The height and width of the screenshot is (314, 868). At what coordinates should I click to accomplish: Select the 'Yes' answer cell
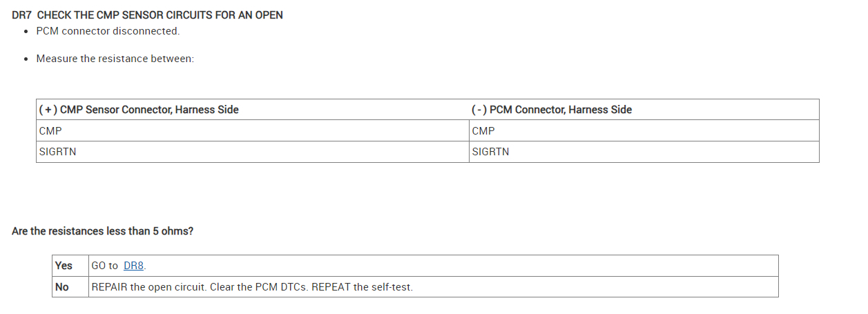(x=64, y=266)
